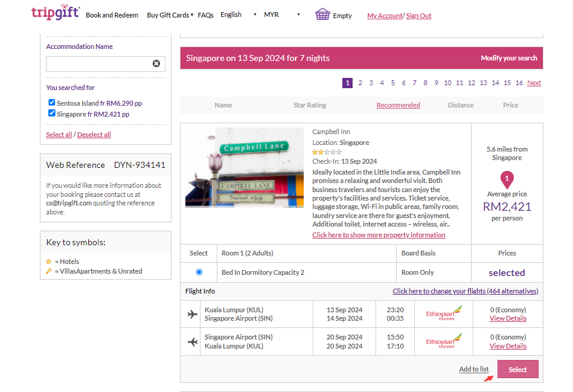Open the shopping basket icon
Viewport: 573px width, 392px height.
pyautogui.click(x=322, y=14)
